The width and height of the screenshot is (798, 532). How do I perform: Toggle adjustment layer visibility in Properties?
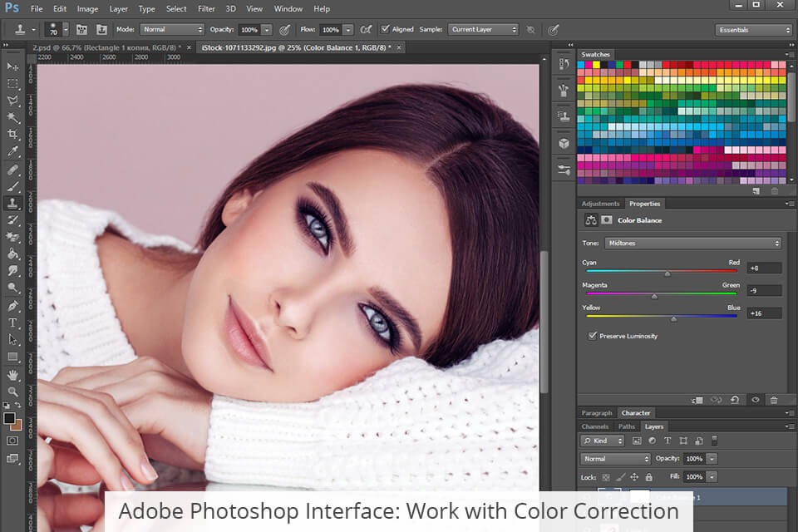tap(756, 400)
